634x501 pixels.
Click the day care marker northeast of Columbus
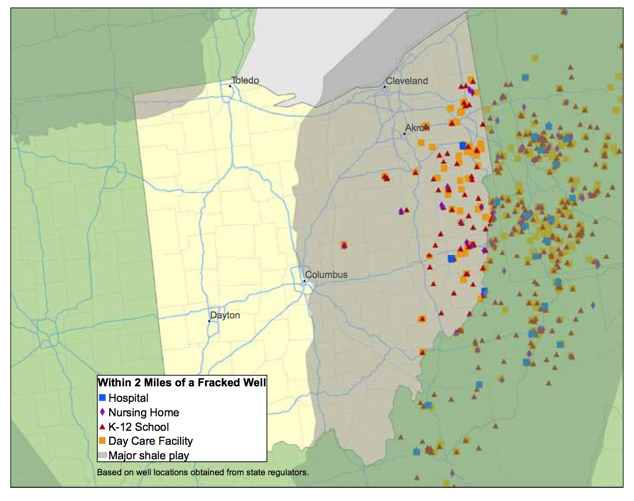(344, 245)
